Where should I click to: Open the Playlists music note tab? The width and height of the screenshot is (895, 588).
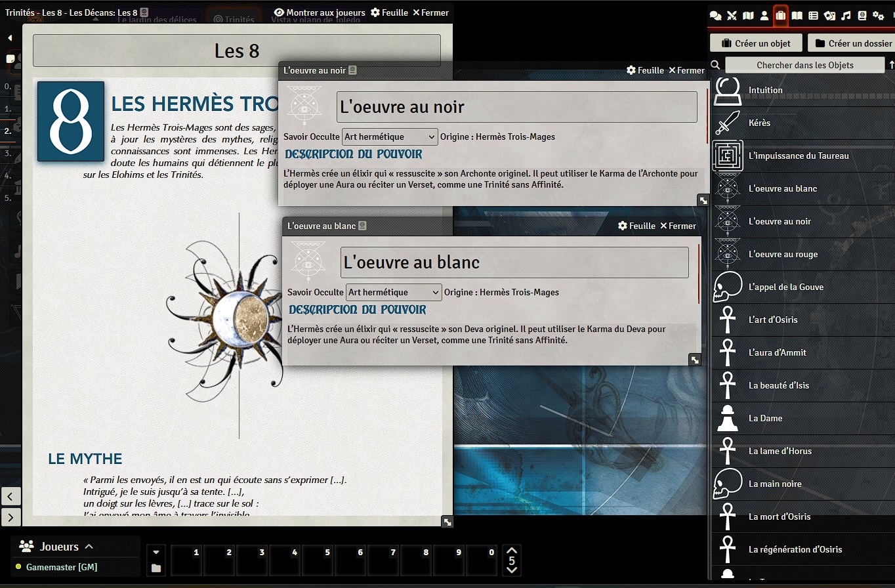click(x=846, y=16)
